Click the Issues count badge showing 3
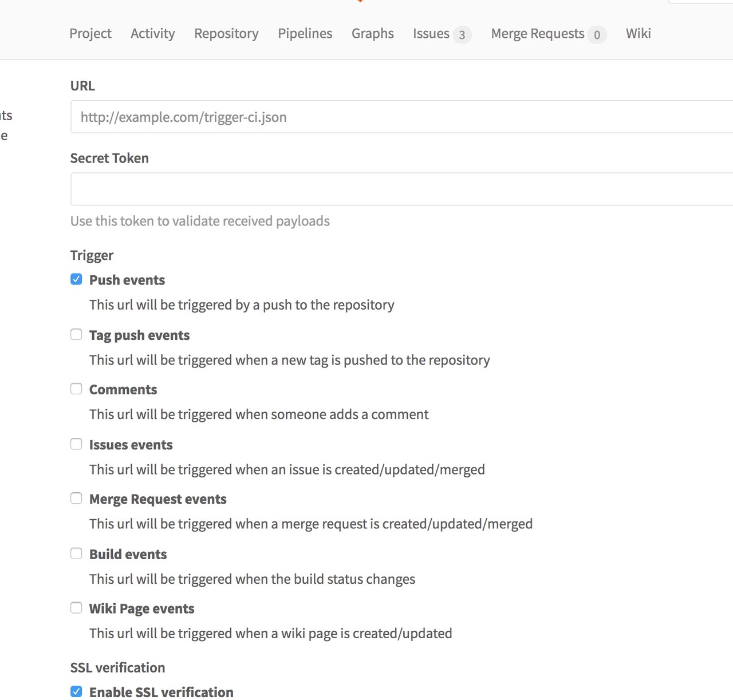The image size is (733, 700). (462, 35)
